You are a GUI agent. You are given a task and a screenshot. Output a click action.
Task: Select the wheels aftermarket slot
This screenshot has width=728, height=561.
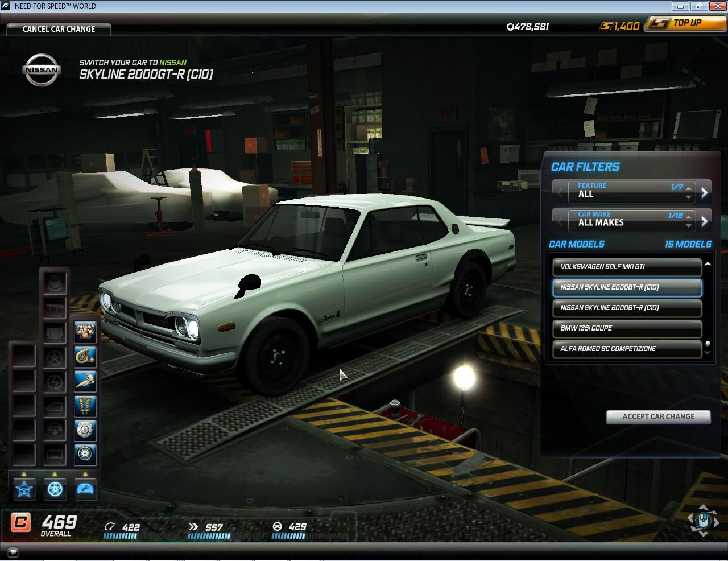[x=55, y=357]
